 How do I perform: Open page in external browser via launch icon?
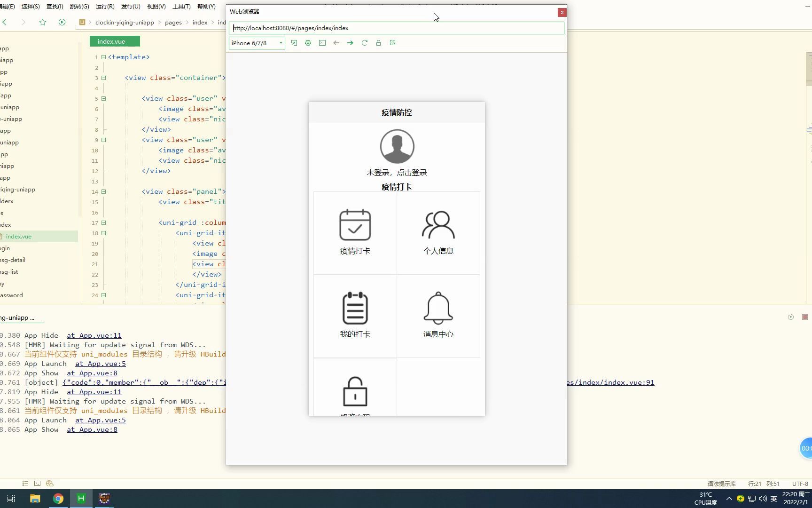point(294,43)
